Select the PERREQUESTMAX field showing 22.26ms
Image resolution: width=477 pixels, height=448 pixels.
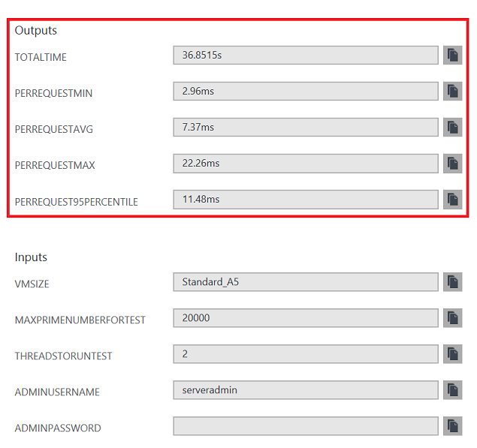click(x=306, y=164)
